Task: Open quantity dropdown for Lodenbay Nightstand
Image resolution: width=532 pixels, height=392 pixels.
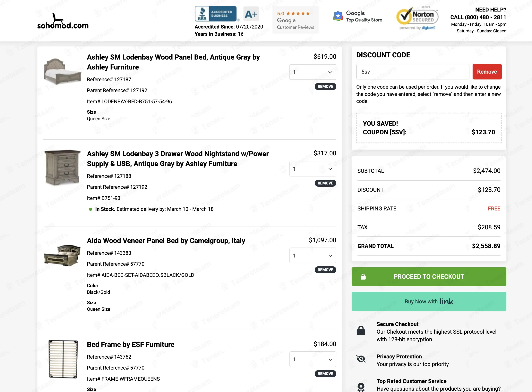Action: [313, 169]
